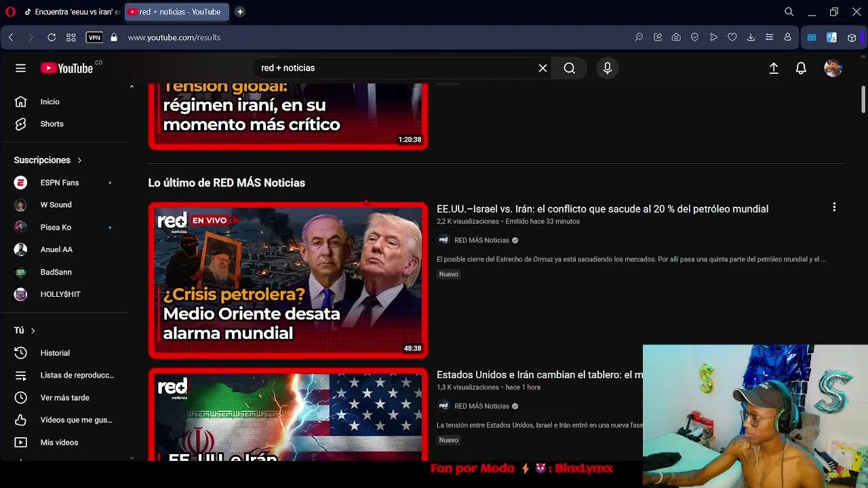Open the extensions cube icon

click(x=852, y=37)
